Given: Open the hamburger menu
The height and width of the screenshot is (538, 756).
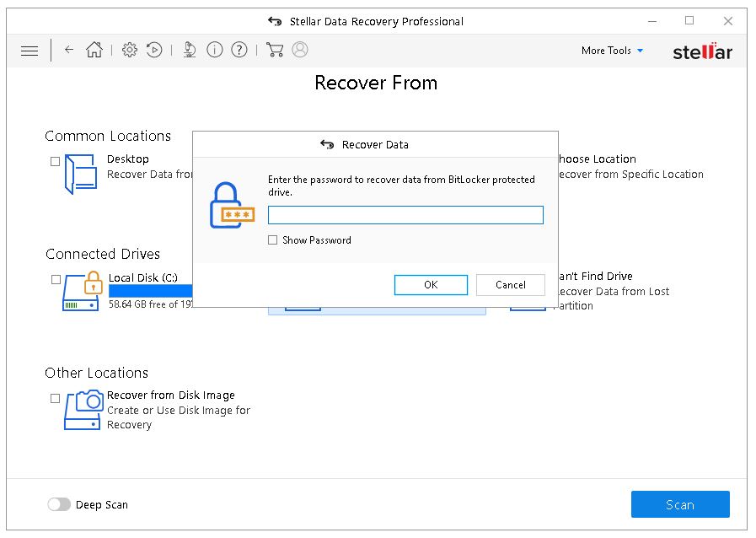Looking at the screenshot, I should tap(29, 51).
